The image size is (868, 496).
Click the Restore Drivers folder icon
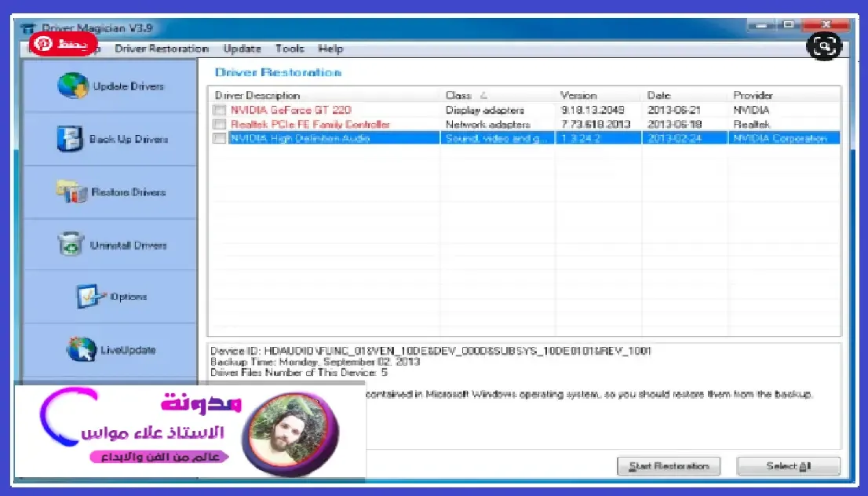click(71, 191)
